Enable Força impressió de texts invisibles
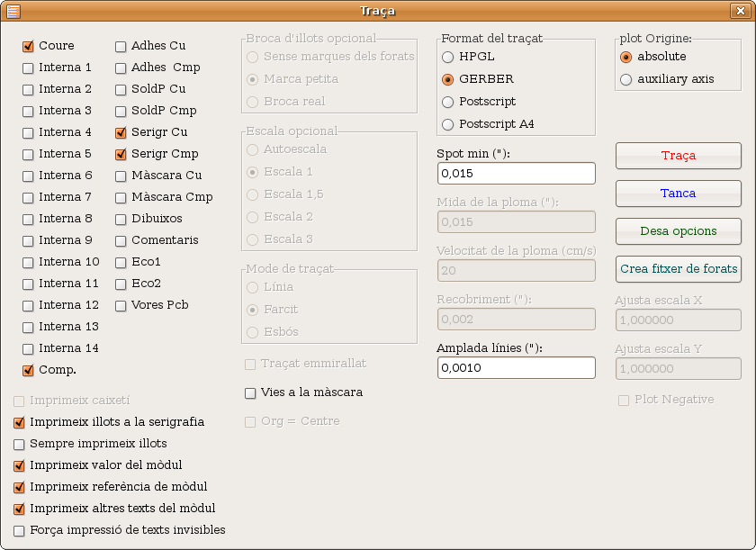Viewport: 756px width, 550px height. click(x=19, y=531)
